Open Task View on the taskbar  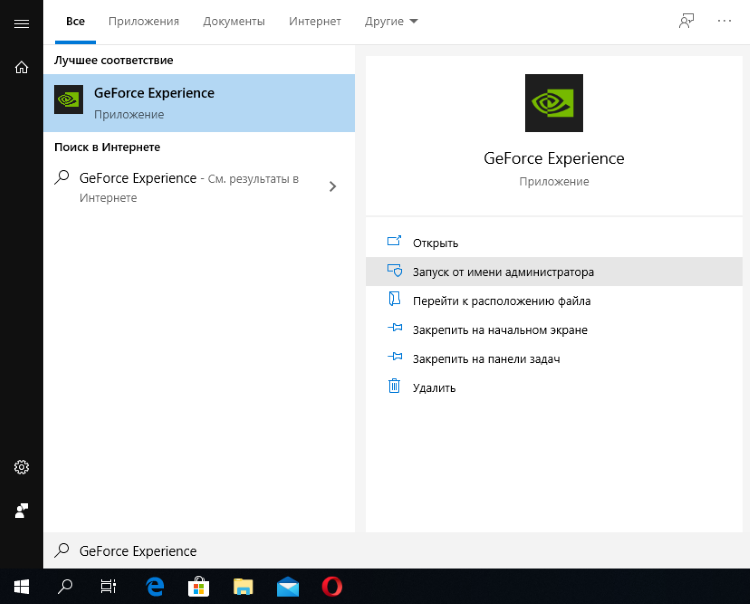point(108,586)
